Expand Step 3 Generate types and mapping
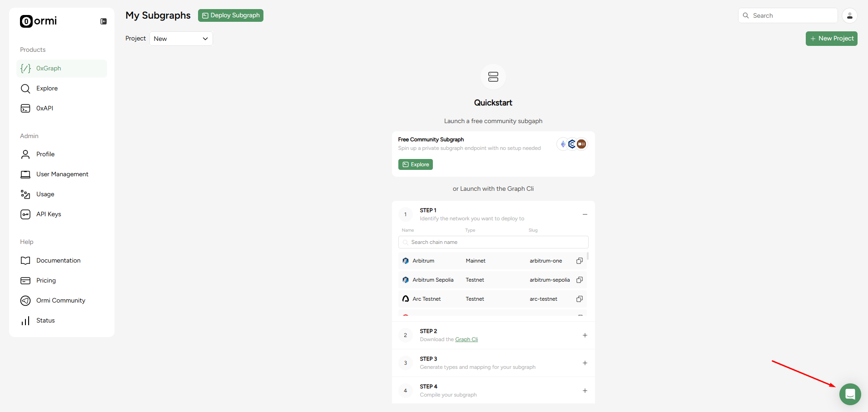 click(x=585, y=363)
